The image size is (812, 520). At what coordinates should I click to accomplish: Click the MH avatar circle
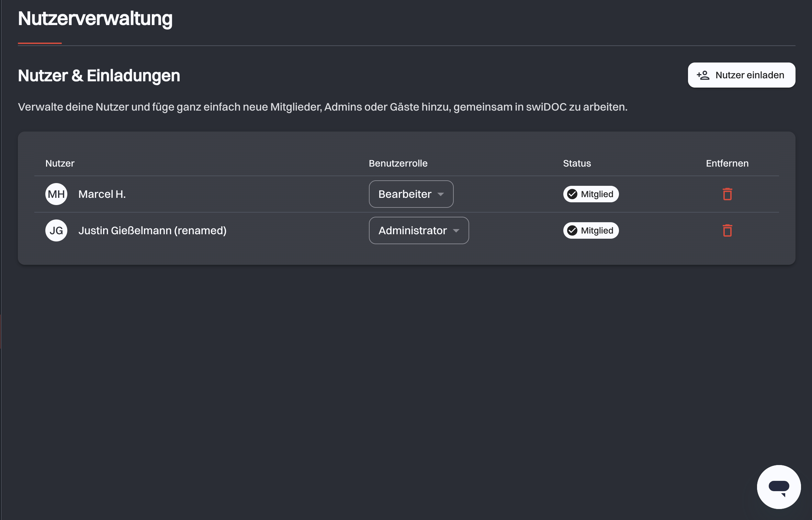pos(56,194)
